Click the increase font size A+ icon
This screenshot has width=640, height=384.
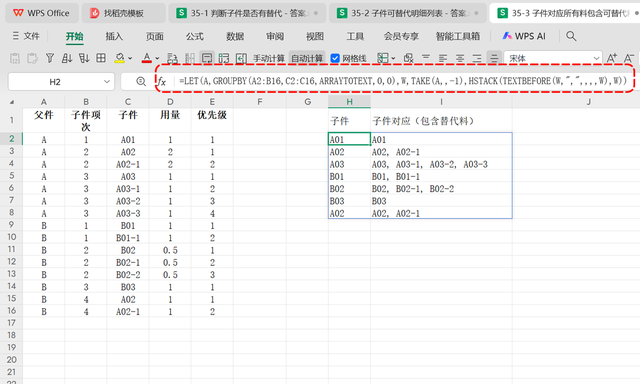pos(611,58)
